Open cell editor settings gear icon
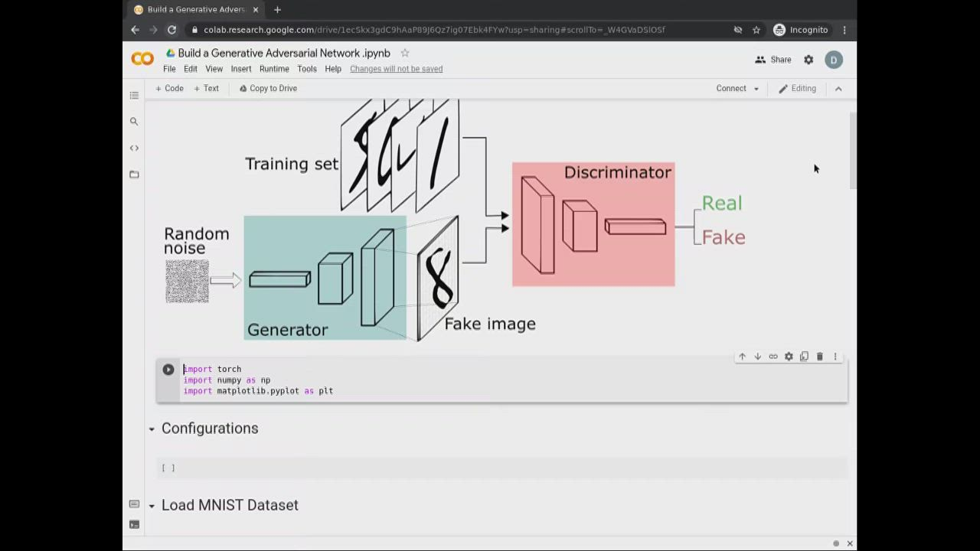This screenshot has height=551, width=980. coord(789,357)
